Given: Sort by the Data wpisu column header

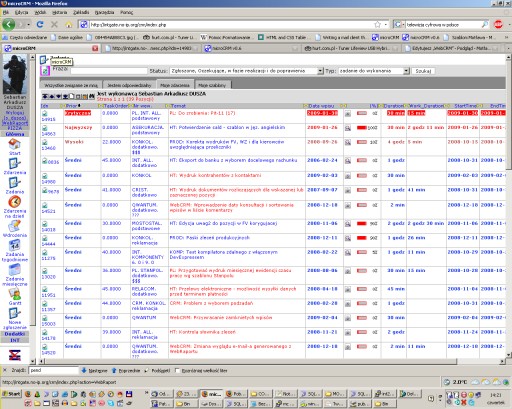Looking at the screenshot, I should coord(321,106).
